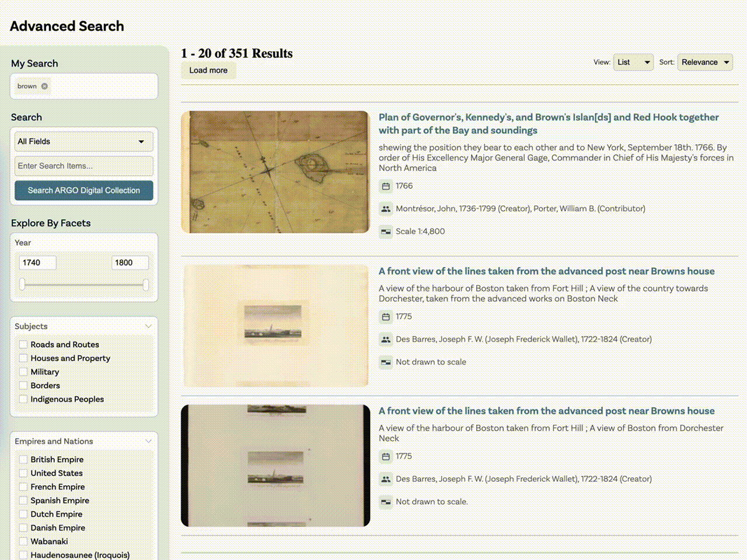Tick the British Empire checkbox
Viewport: 747px width, 560px height.
(x=23, y=460)
